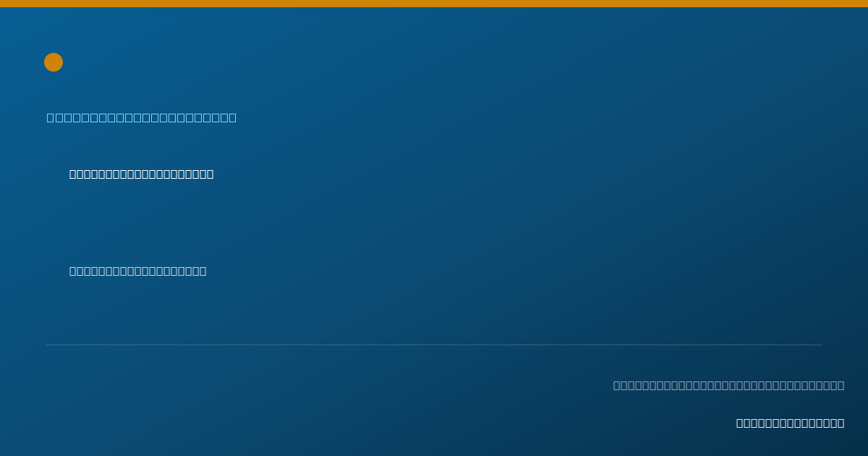This screenshot has width=868, height=456.
Task: Click the orange circle icon
Action: coord(54,62)
